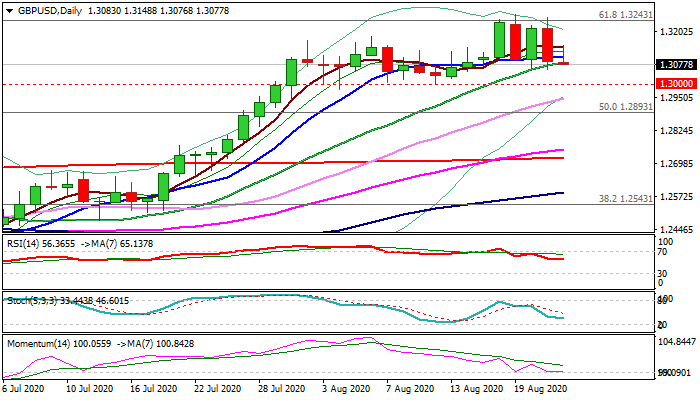Open the GBPUSD chart dropdown triangle
700x400 pixels.
point(9,11)
